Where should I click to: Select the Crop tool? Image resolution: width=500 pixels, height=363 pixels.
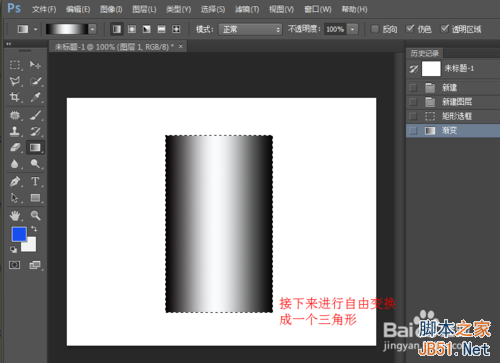coord(15,97)
